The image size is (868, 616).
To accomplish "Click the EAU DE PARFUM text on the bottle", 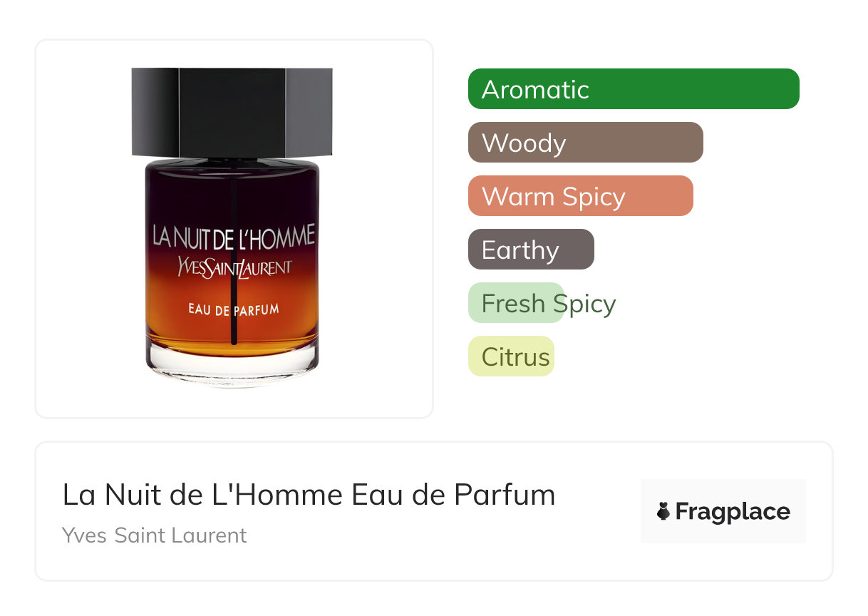I will (x=233, y=309).
